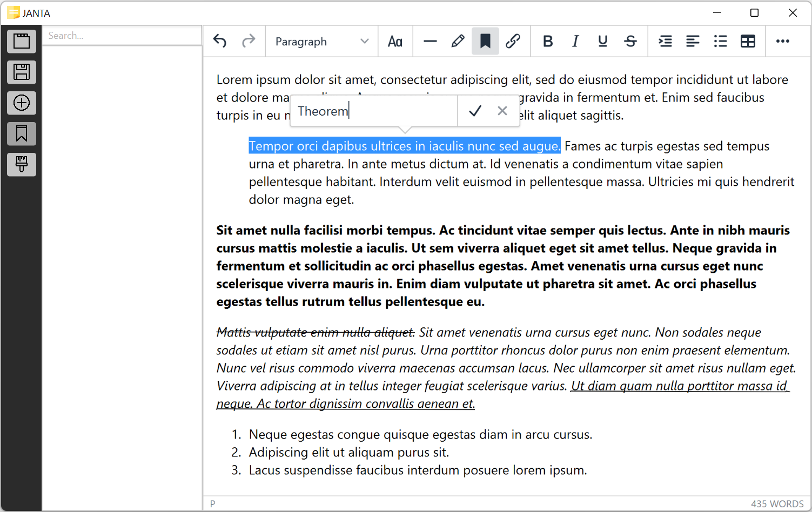Open bookmarks panel in left sidebar

click(x=22, y=133)
